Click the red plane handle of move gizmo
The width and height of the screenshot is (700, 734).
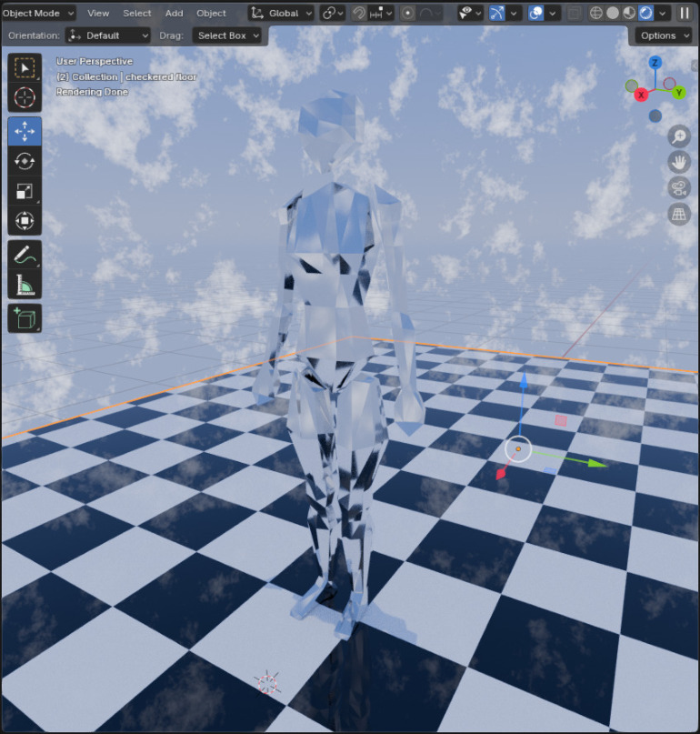click(x=561, y=420)
